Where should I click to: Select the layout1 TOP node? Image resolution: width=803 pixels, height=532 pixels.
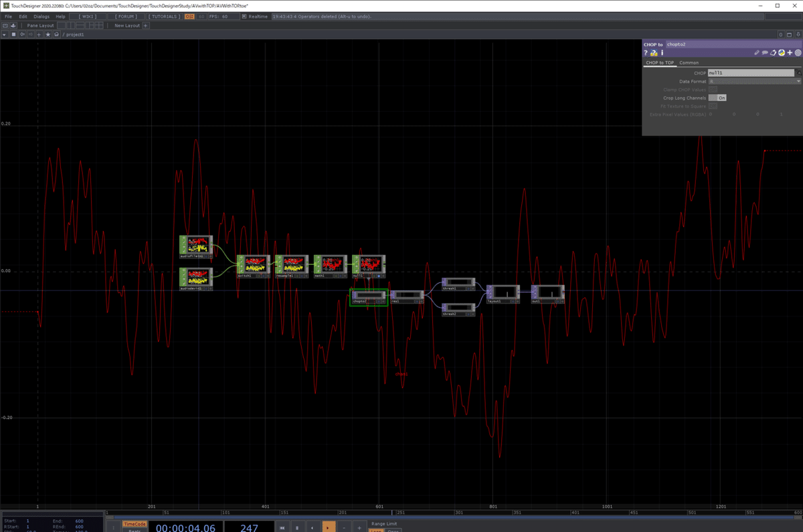pos(503,294)
